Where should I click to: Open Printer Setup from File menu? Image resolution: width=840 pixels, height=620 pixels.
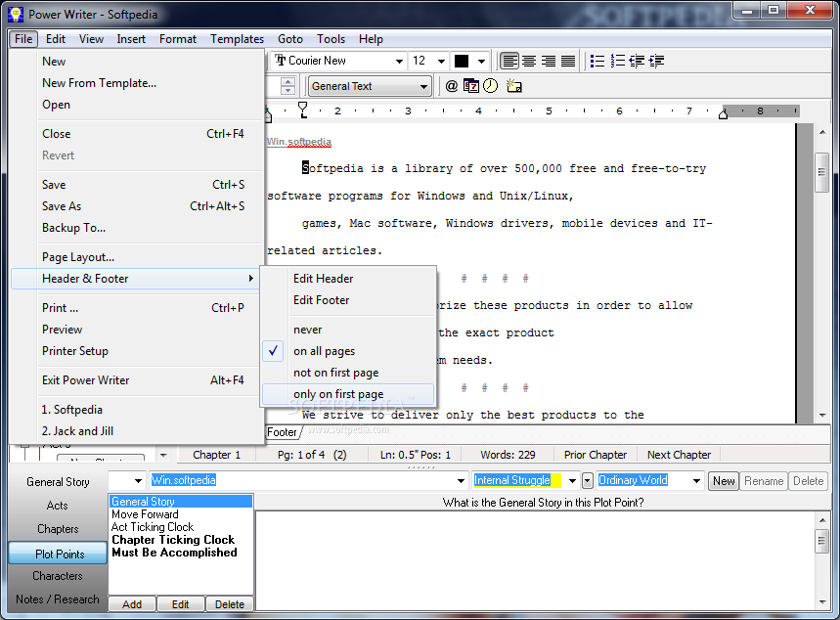[75, 351]
